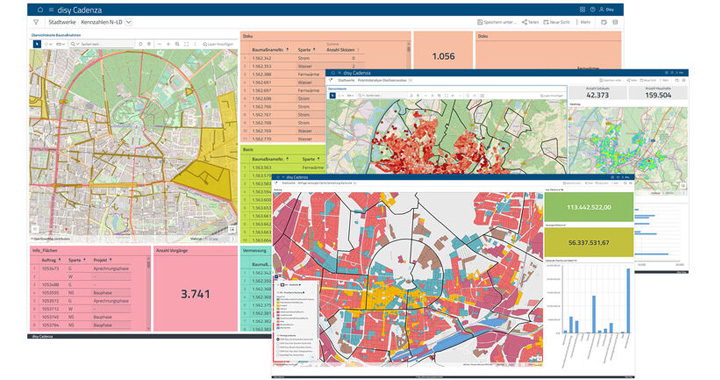Open hamburger menu in Potentialanalyse window
720x380 pixels.
340,73
